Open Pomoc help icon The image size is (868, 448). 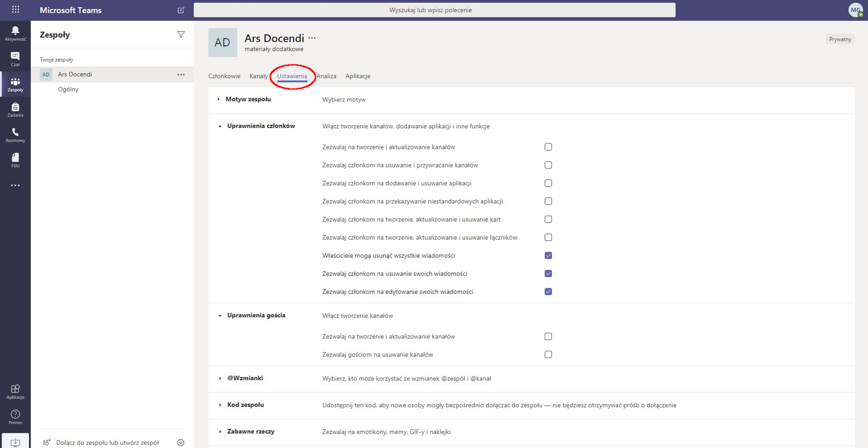click(15, 417)
